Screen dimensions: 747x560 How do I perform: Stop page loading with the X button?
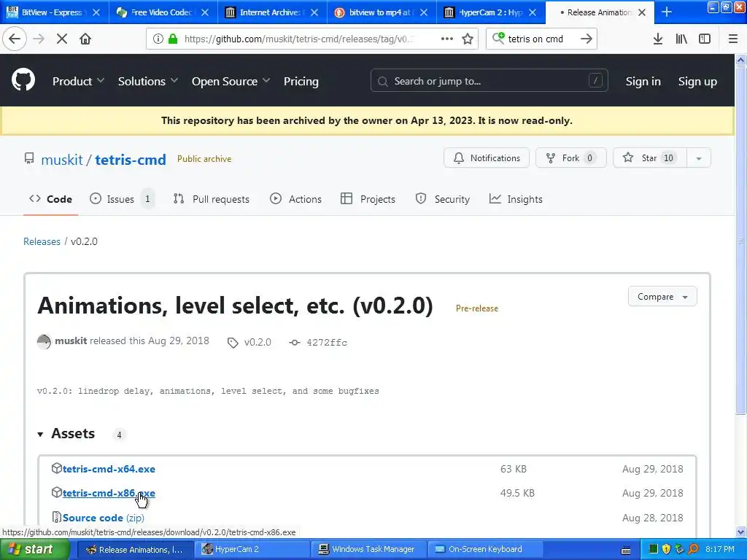pyautogui.click(x=62, y=39)
